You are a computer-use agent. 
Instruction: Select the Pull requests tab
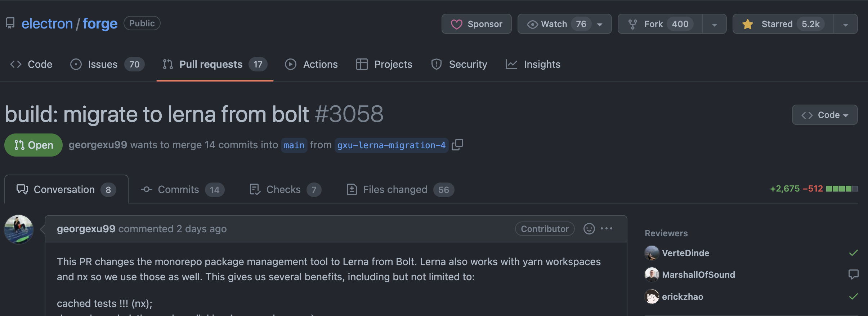click(215, 64)
